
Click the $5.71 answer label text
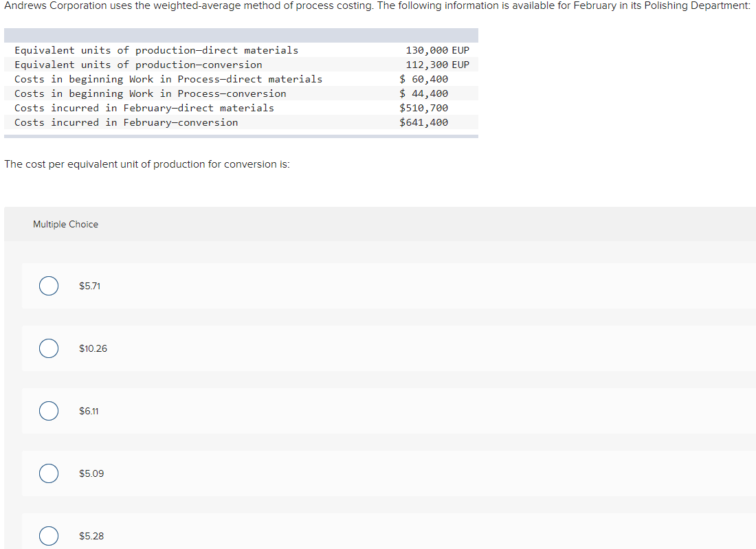[x=89, y=285]
